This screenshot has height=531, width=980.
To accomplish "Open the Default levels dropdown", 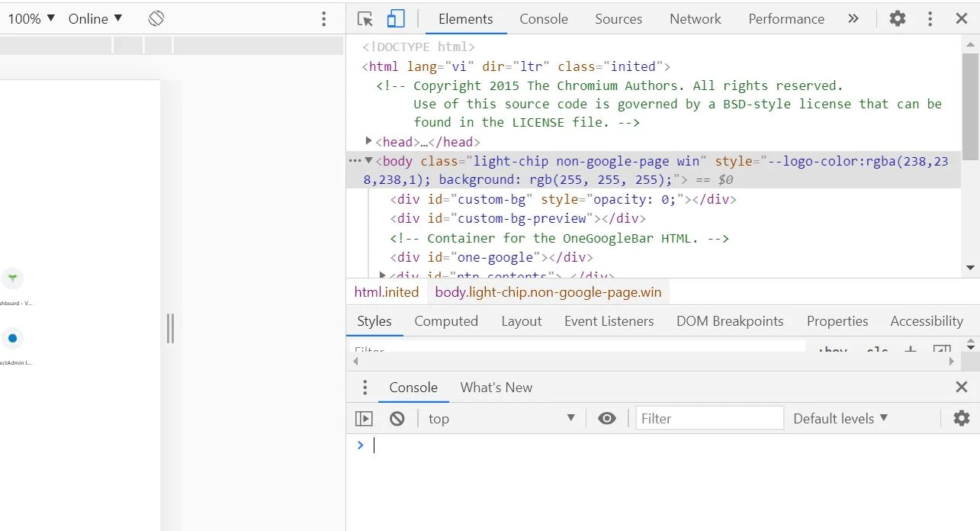I will pos(840,418).
